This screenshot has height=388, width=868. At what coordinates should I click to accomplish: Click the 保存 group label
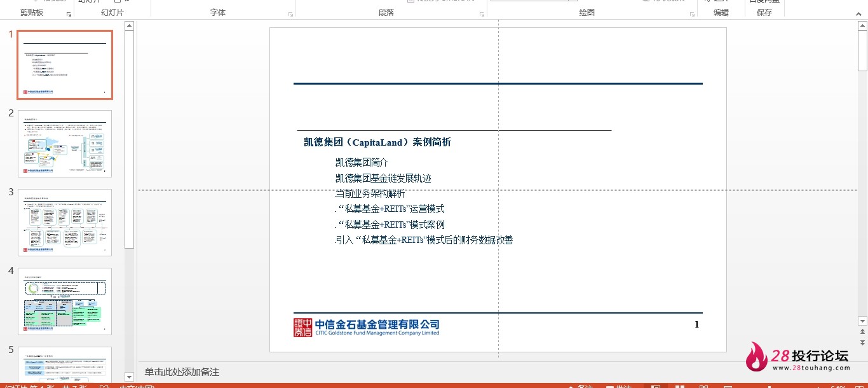(764, 13)
